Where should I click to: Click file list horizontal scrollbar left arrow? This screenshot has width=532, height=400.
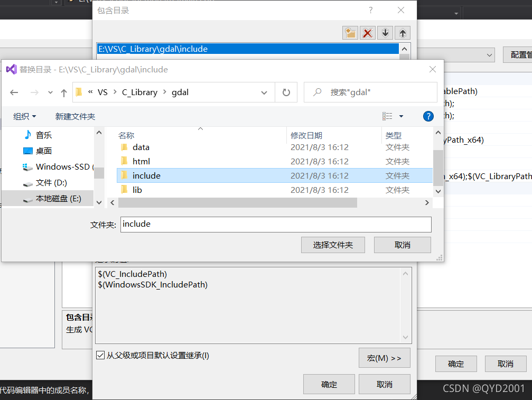click(113, 202)
